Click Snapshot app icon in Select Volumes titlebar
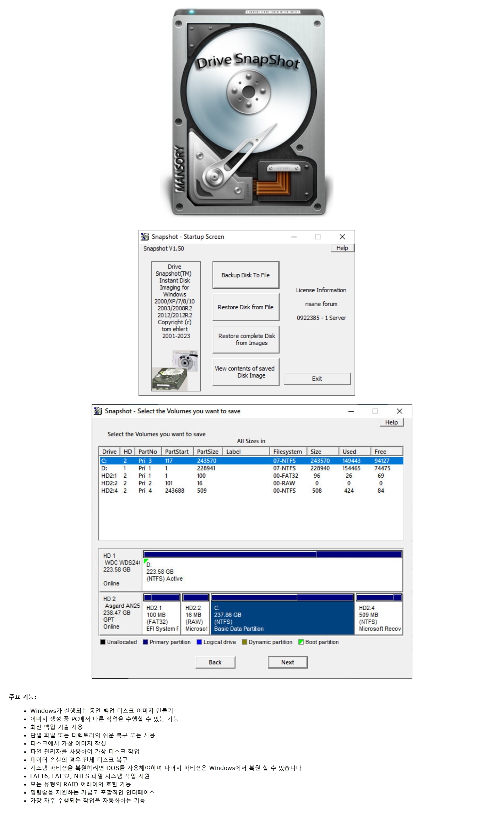504x813 pixels. point(98,411)
